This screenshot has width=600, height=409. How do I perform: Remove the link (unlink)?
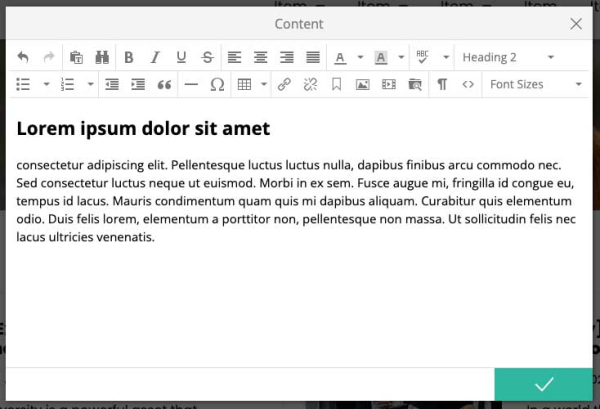click(x=310, y=84)
